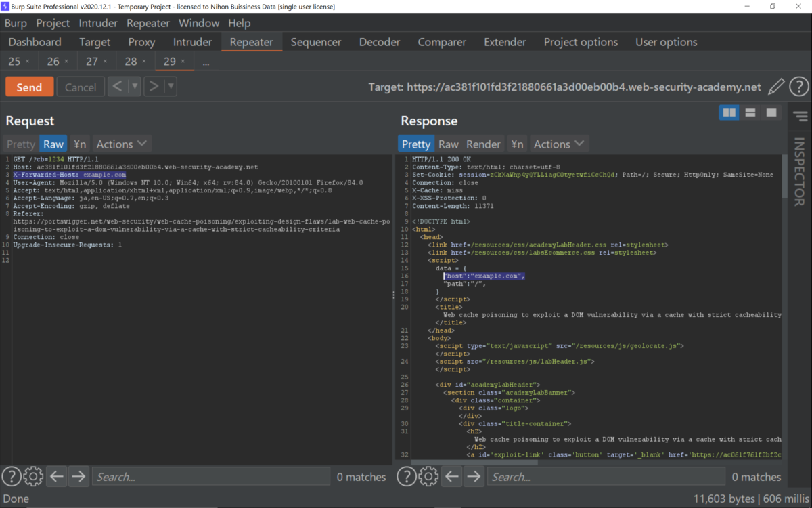812x508 pixels.
Task: Open the Burp menu
Action: point(16,23)
